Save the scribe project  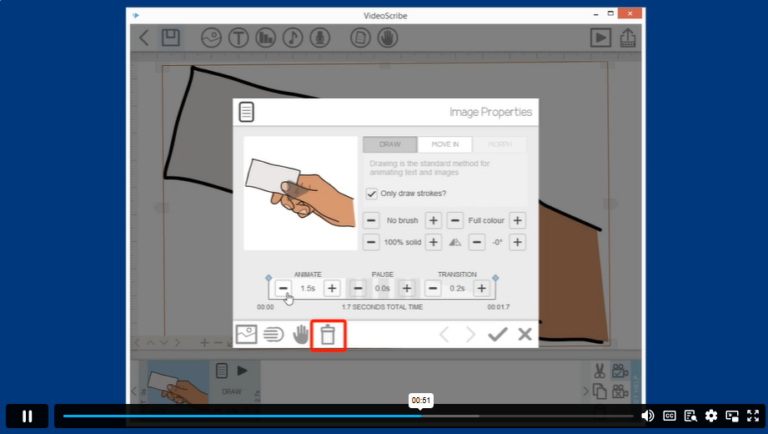pyautogui.click(x=171, y=38)
